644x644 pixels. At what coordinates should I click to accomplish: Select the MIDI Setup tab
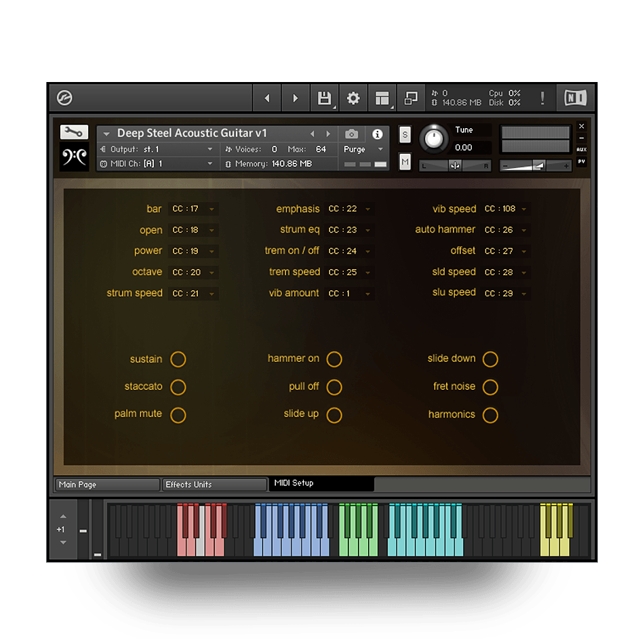[x=321, y=484]
